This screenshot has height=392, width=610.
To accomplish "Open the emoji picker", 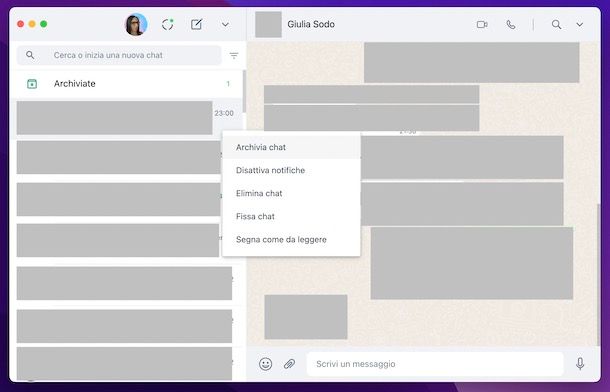I will pyautogui.click(x=265, y=364).
